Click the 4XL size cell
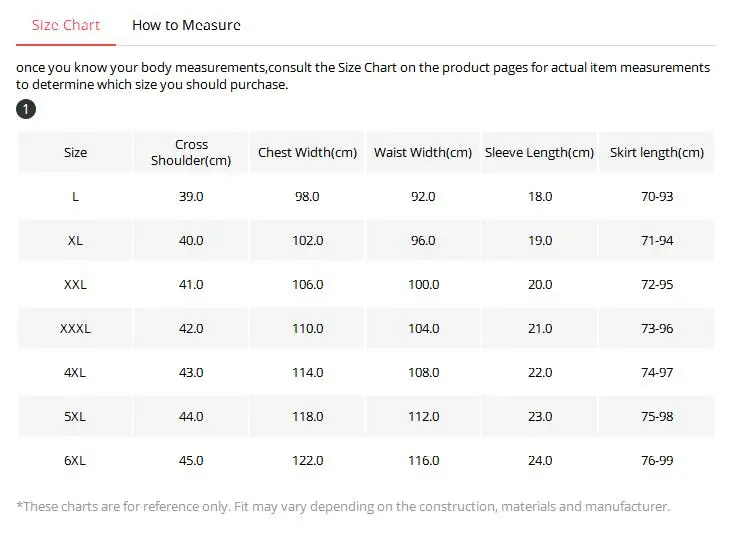Viewport: 729px width, 546px height. pos(75,373)
